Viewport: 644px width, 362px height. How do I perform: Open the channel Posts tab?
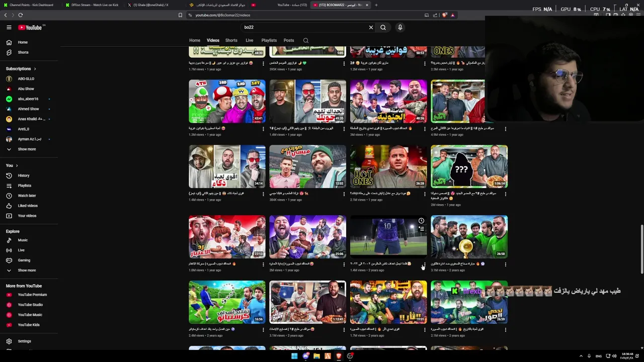click(289, 40)
